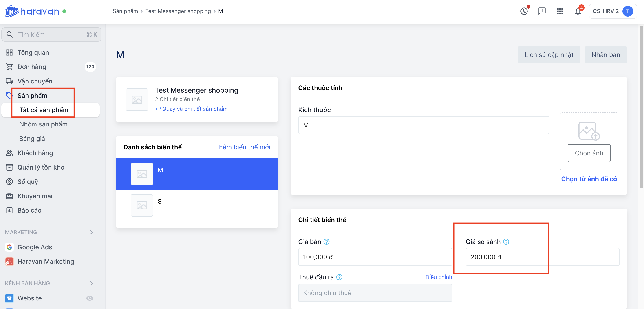Click the Giá so sánh price field

[x=543, y=257]
